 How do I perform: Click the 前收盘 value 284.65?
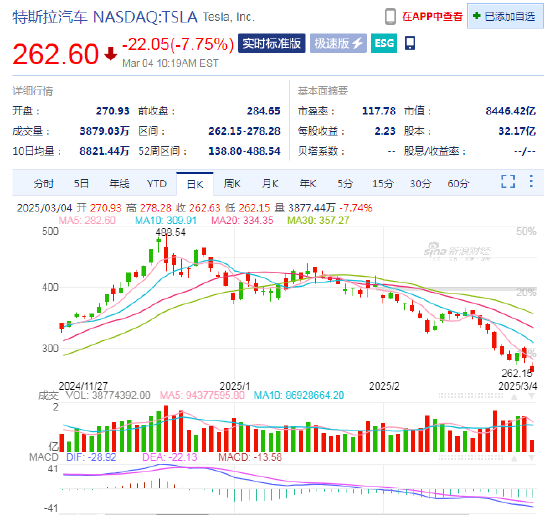[x=263, y=111]
